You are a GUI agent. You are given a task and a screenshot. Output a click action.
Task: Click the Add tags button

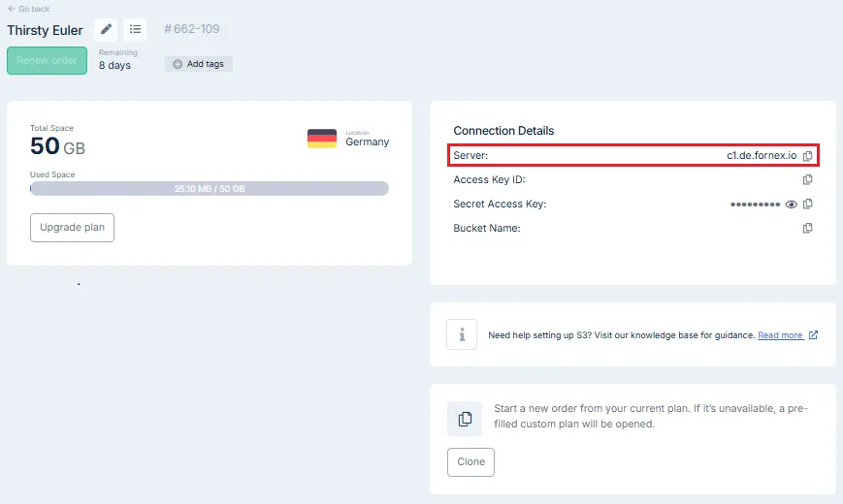pos(199,64)
